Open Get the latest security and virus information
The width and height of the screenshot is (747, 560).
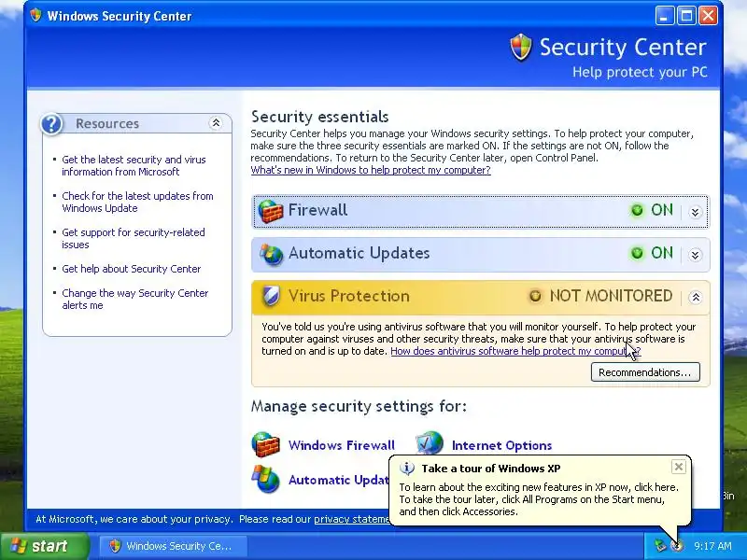134,166
